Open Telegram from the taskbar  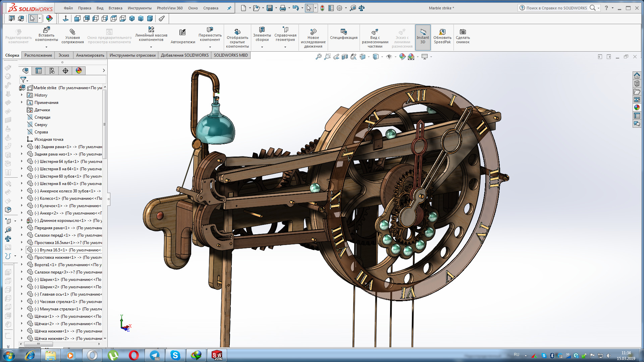point(155,355)
